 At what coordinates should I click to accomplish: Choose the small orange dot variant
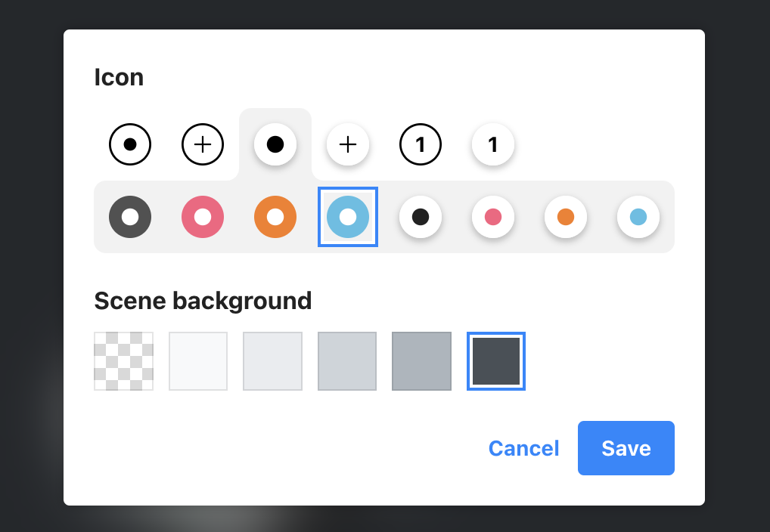pyautogui.click(x=566, y=217)
